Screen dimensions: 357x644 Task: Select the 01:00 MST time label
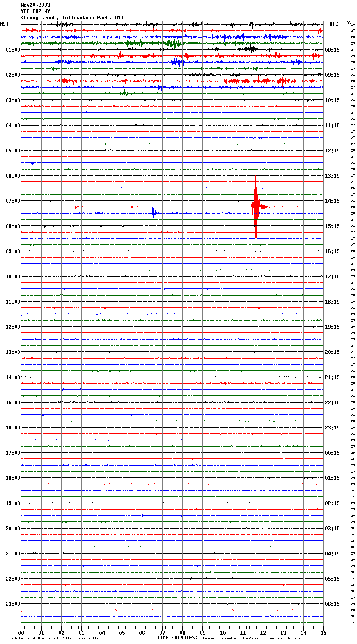pyautogui.click(x=13, y=50)
